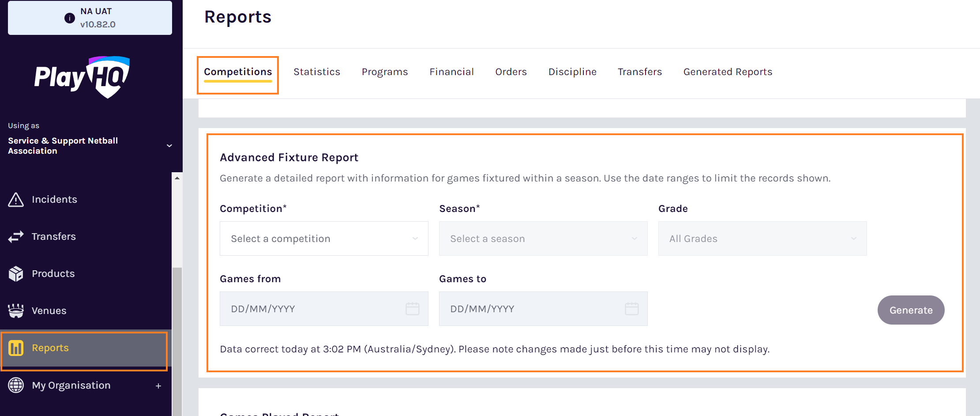
Task: Open the Games from calendar icon
Action: coord(413,309)
